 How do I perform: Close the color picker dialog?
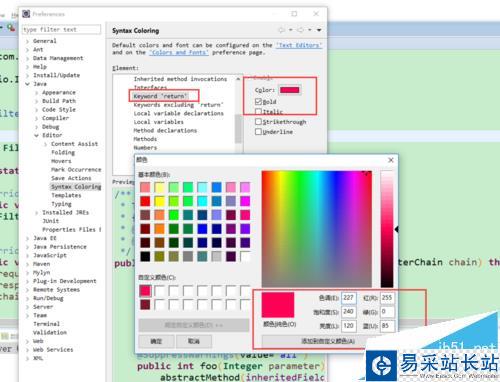[391, 160]
